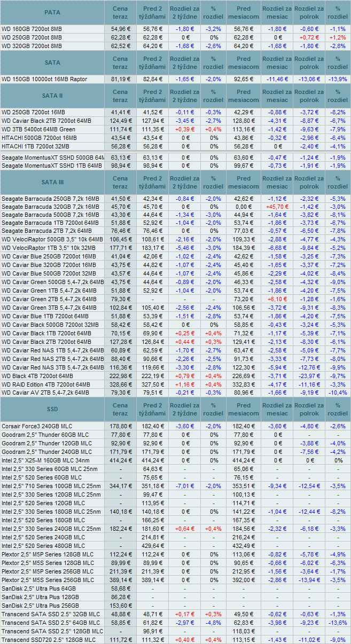351x644 pixels.
Task: Click 76,46 € current price of Barracuda 2TB
Action: point(120,231)
